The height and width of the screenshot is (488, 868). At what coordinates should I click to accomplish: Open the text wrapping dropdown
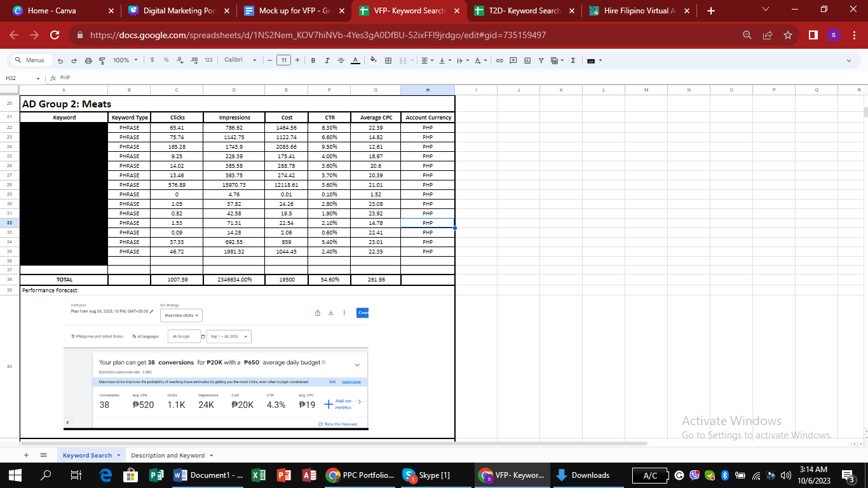click(x=462, y=60)
